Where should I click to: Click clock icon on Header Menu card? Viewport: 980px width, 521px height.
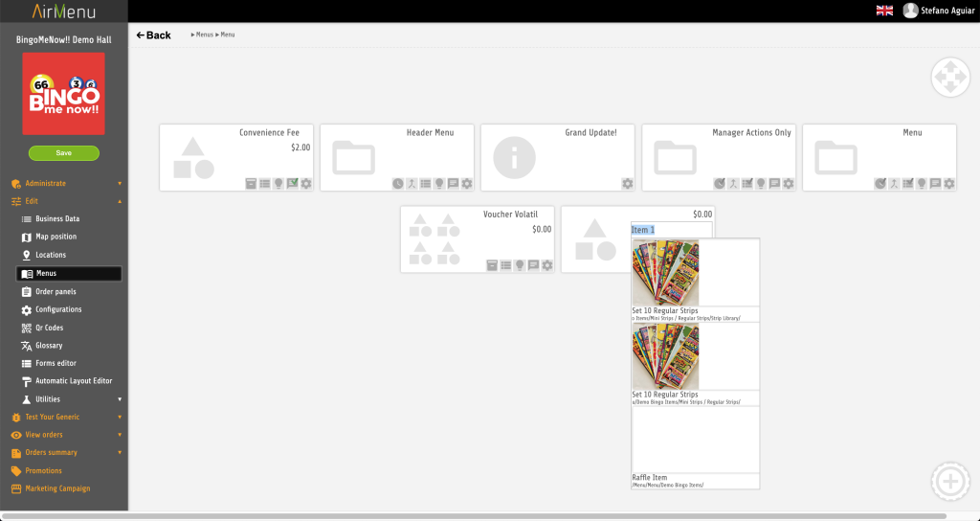click(398, 184)
